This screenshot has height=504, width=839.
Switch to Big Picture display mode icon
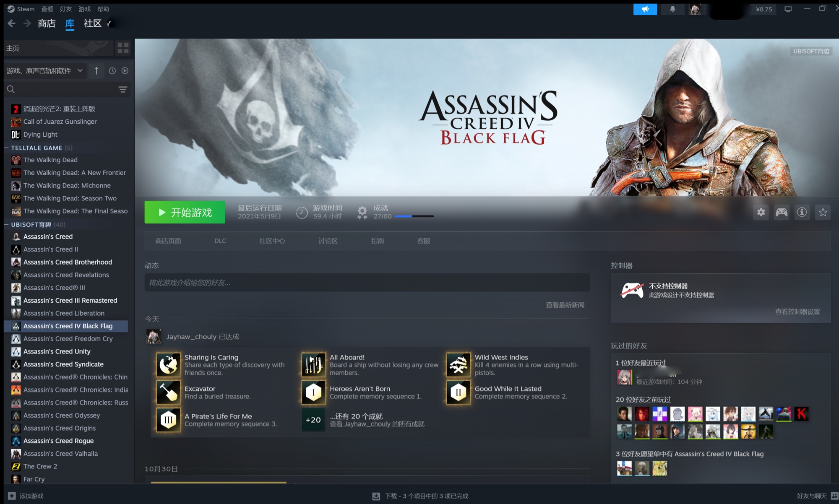click(x=788, y=9)
